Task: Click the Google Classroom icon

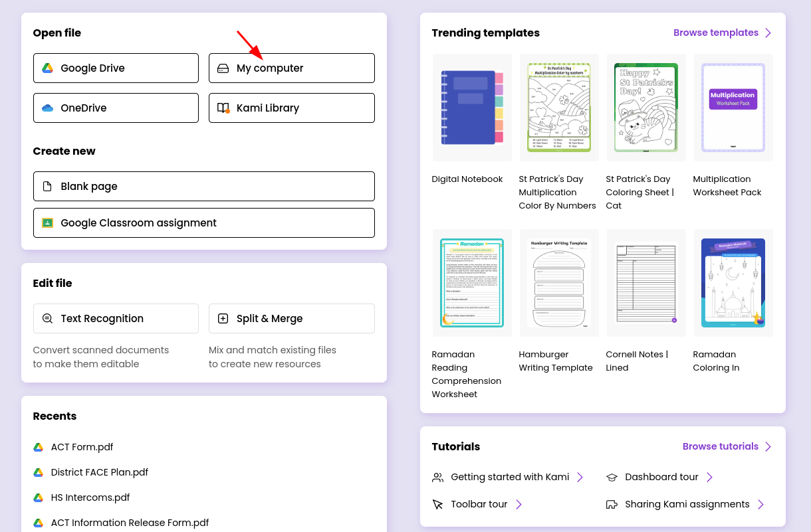Action: pyautogui.click(x=47, y=223)
